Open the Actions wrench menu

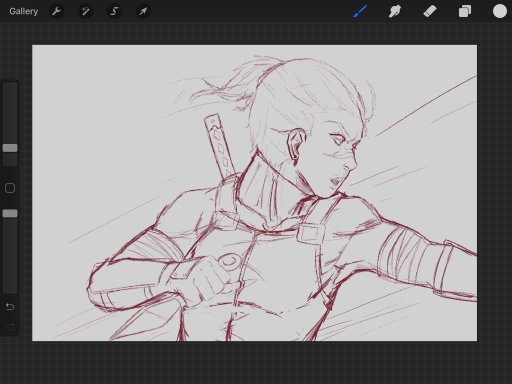57,11
